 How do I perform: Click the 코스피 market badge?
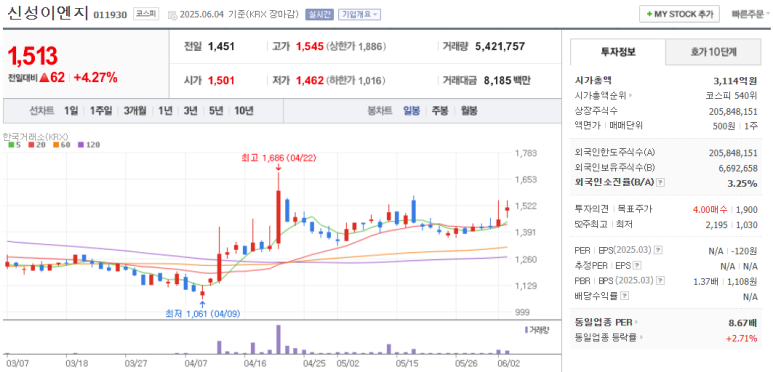click(x=146, y=14)
